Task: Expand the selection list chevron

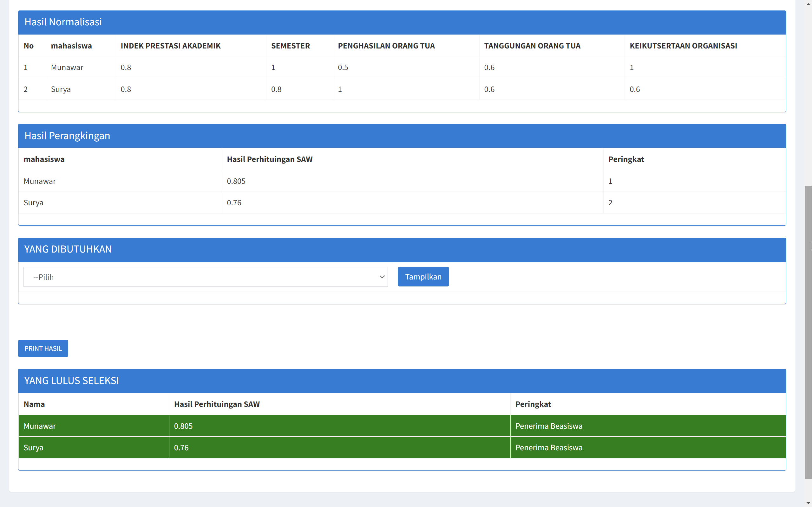Action: click(x=382, y=277)
